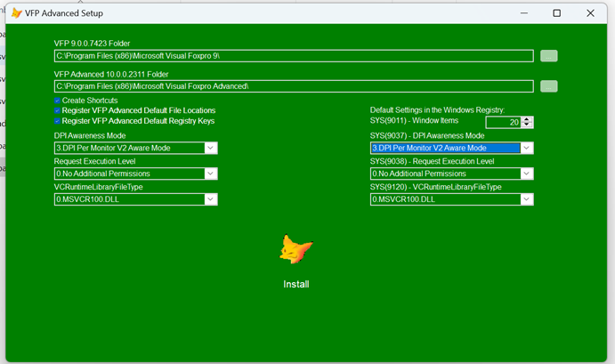Click the Window Items value field showing 20
The image size is (615, 364).
pyautogui.click(x=504, y=123)
